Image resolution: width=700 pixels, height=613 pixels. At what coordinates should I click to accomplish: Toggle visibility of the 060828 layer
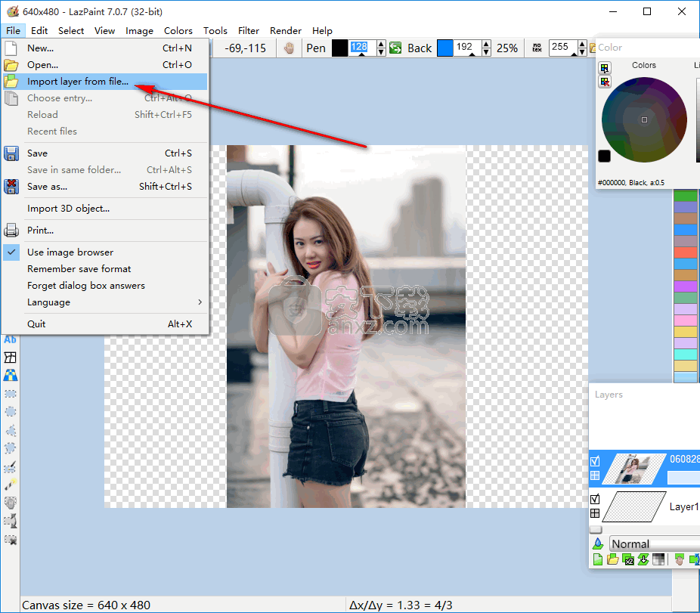point(595,461)
